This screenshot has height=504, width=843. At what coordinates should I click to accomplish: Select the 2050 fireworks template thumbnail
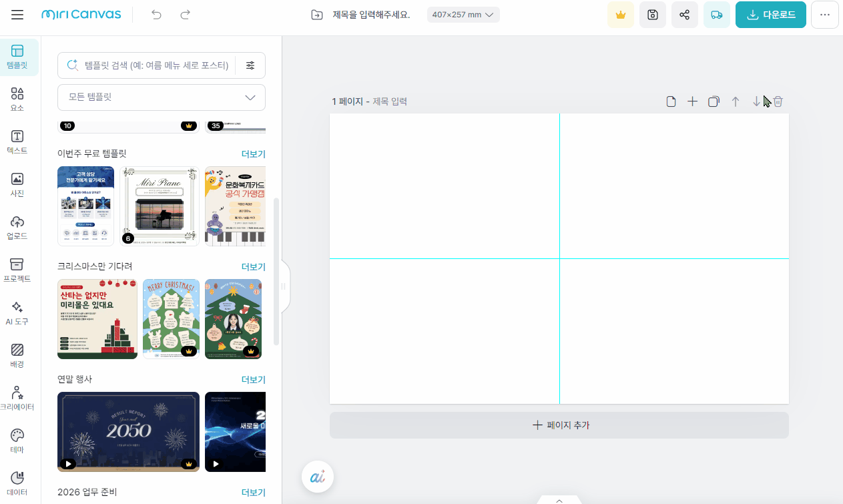coord(127,431)
